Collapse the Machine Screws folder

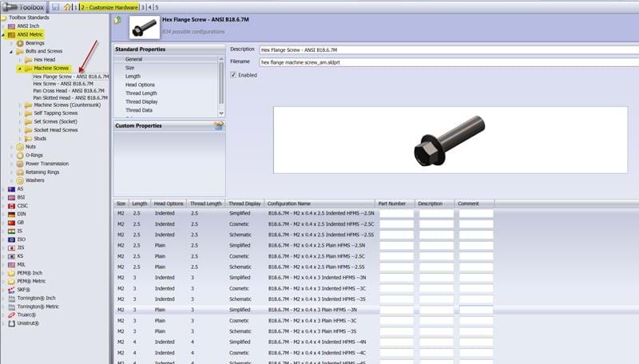(x=19, y=69)
